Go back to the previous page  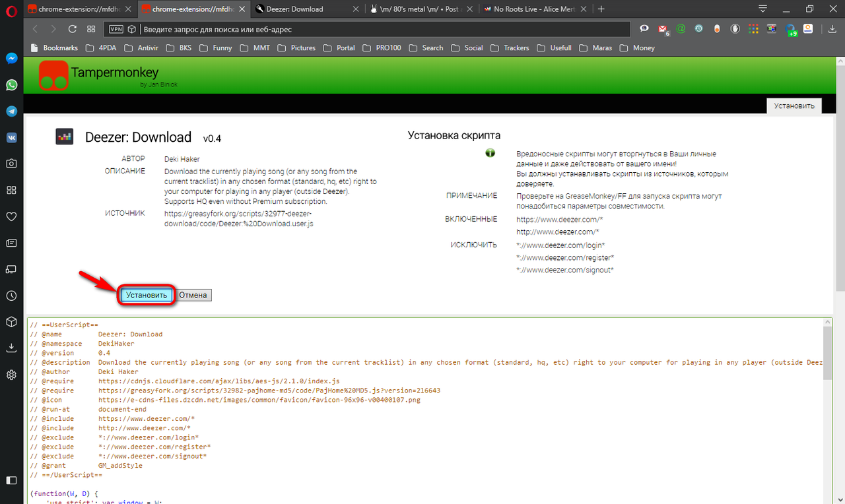(35, 29)
